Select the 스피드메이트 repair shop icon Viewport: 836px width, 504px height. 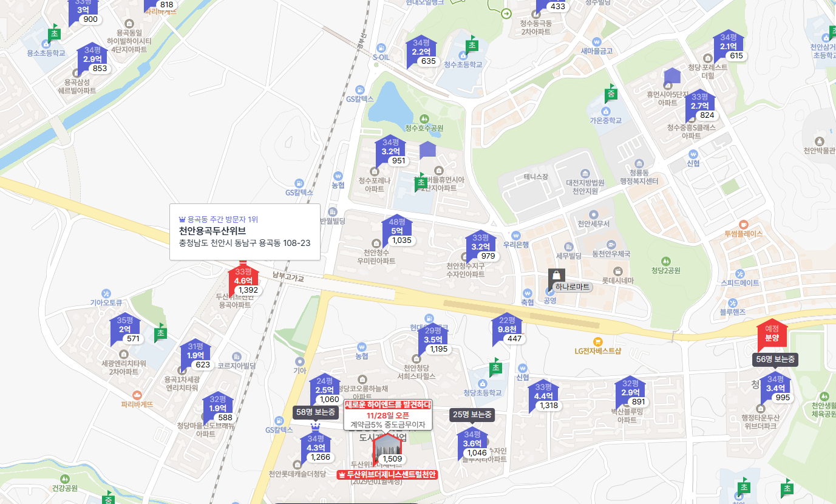coord(739,273)
